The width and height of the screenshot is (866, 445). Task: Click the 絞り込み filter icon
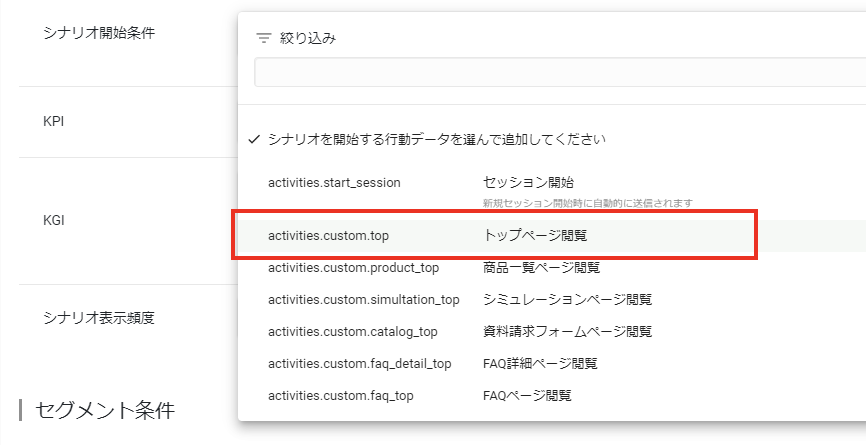(x=264, y=38)
